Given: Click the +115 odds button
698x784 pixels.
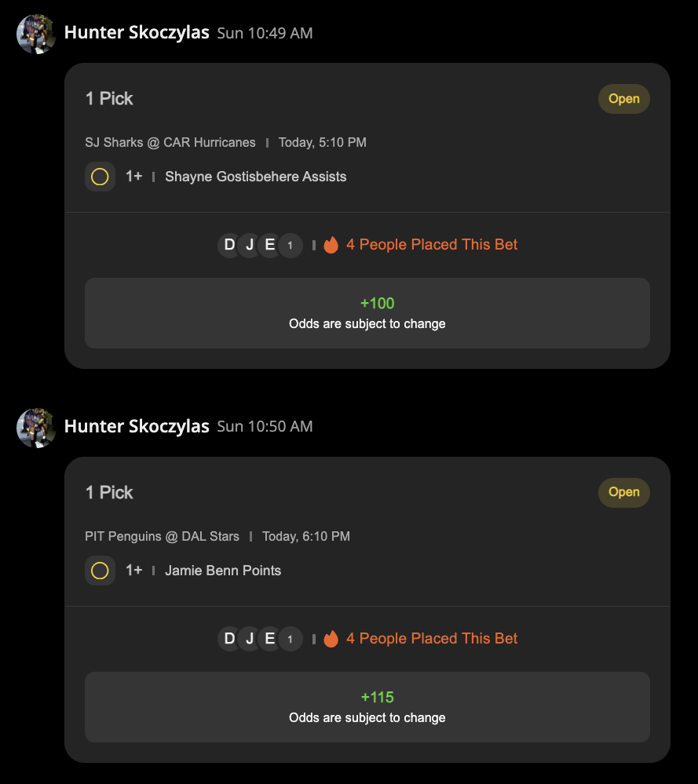Looking at the screenshot, I should [367, 707].
